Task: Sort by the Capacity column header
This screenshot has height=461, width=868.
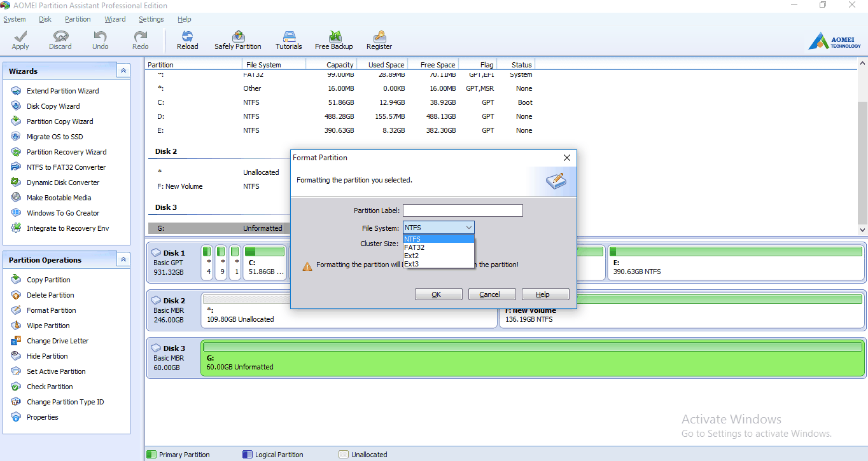Action: [x=331, y=65]
